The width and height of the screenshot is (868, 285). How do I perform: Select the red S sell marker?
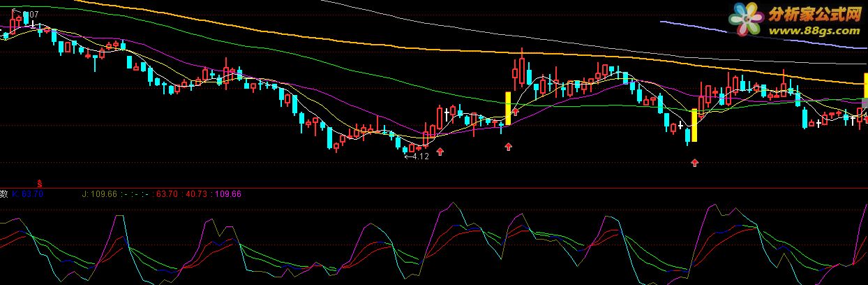(x=40, y=182)
